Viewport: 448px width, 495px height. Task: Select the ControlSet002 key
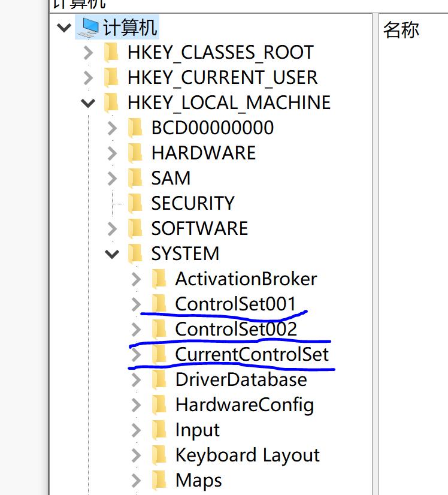point(235,329)
